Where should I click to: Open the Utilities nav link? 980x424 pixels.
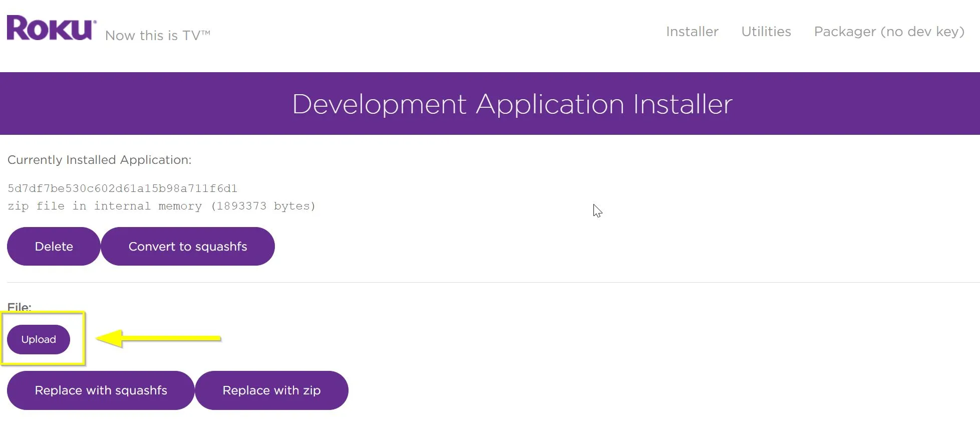766,32
